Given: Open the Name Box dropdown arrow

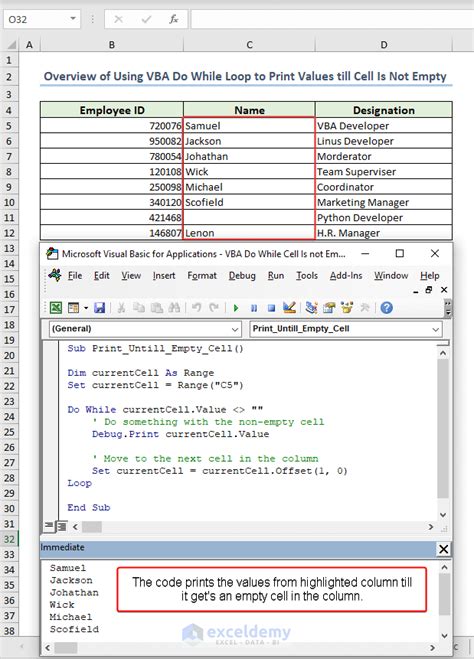Looking at the screenshot, I should click(x=73, y=19).
